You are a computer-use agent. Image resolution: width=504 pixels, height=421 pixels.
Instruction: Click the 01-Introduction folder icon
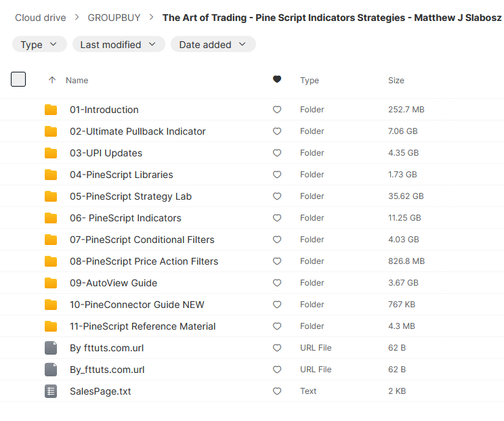coord(51,110)
